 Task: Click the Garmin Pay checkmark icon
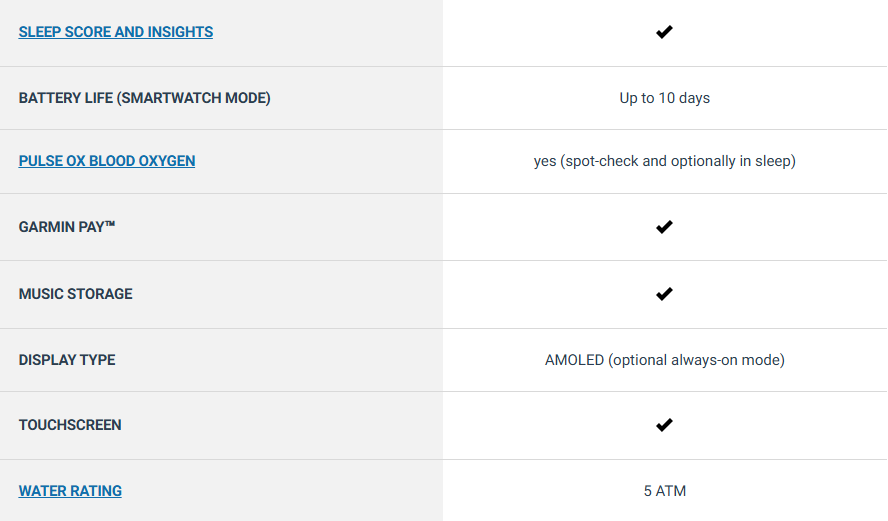click(664, 227)
